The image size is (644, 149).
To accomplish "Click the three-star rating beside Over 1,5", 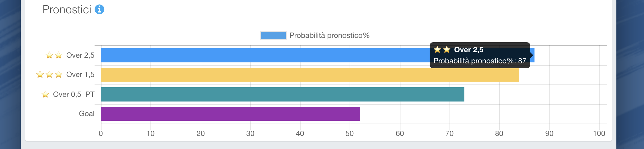I will coord(49,74).
